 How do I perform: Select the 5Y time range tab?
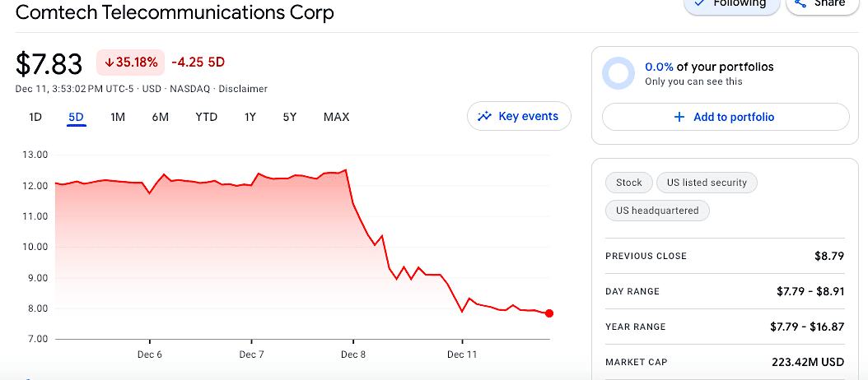tap(290, 117)
